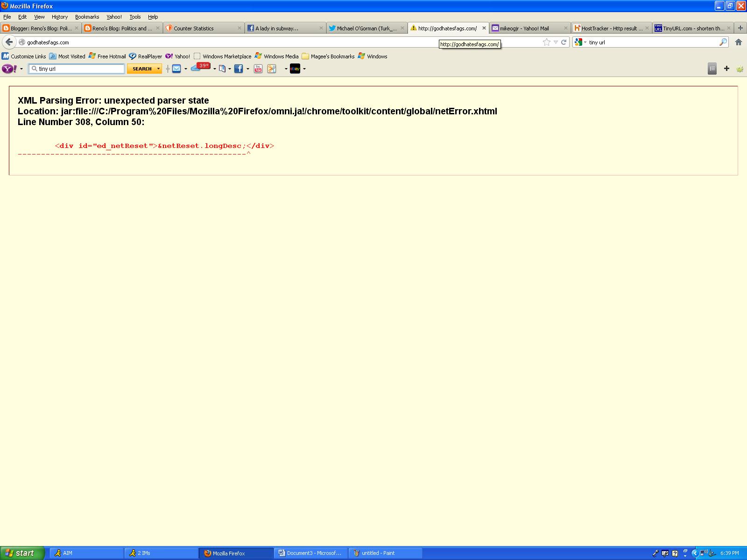The image size is (747, 560).
Task: Click the microphone icon in the language bar
Action: pos(655,553)
